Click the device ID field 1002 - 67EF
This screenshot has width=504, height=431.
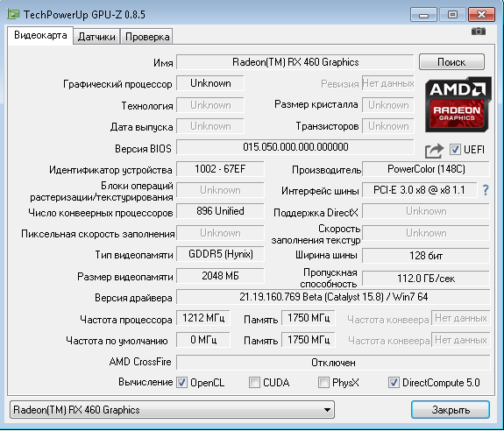click(220, 169)
